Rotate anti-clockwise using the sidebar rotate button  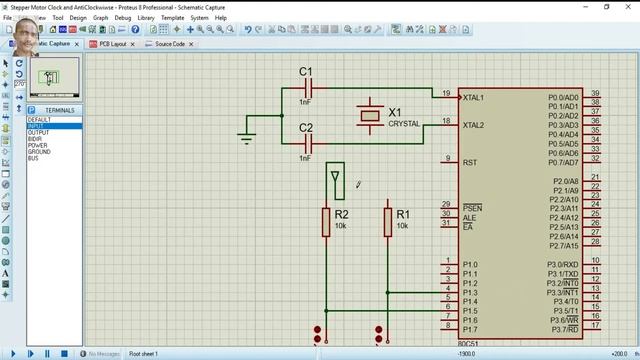click(x=19, y=74)
